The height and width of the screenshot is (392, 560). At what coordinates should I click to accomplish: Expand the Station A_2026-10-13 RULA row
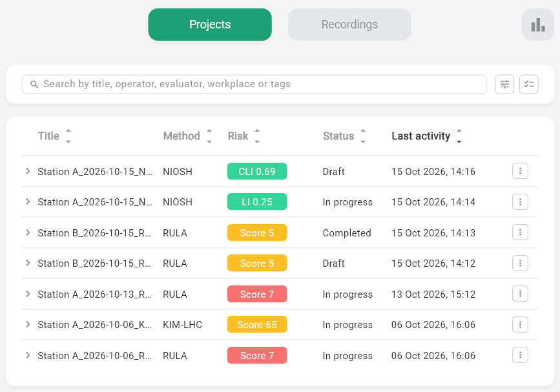pos(28,294)
